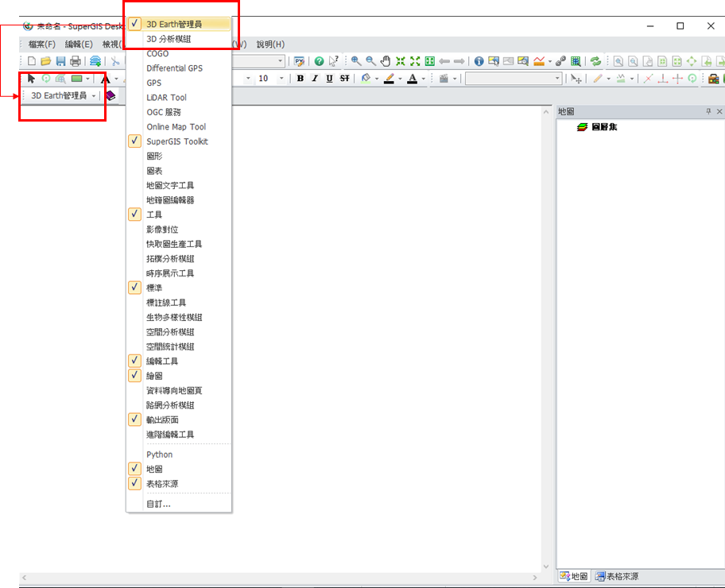Expand the pencil sketch tool dropdown
Screen dimensions: 725x588
coord(608,79)
